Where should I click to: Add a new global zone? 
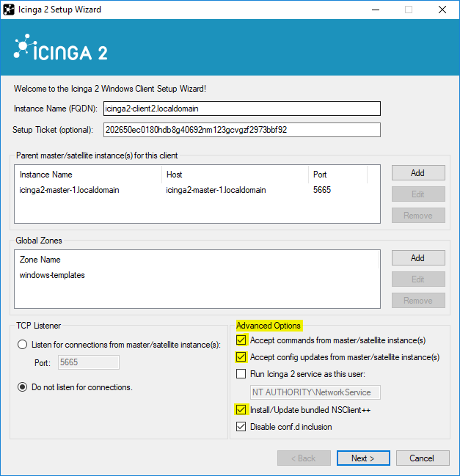418,258
